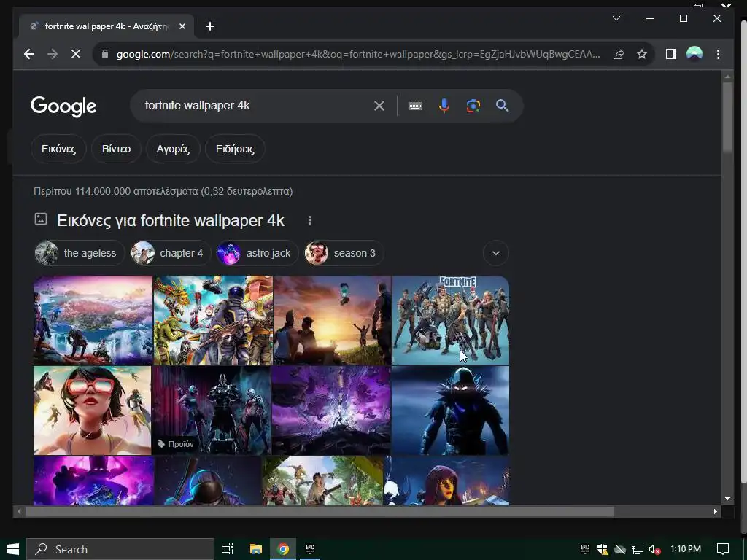The height and width of the screenshot is (560, 747).
Task: Click the forward navigation arrow
Action: tap(53, 54)
